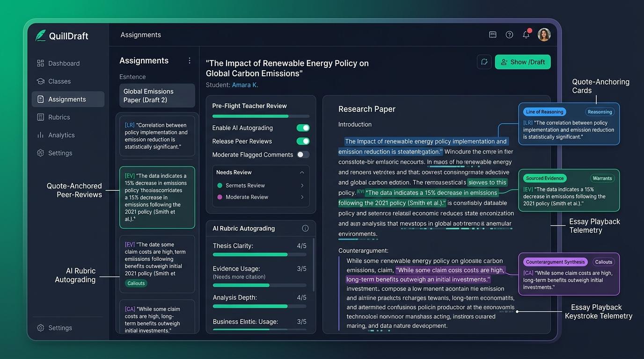Image resolution: width=644 pixels, height=359 pixels.
Task: Click the caption icon in the top bar
Action: tap(493, 35)
